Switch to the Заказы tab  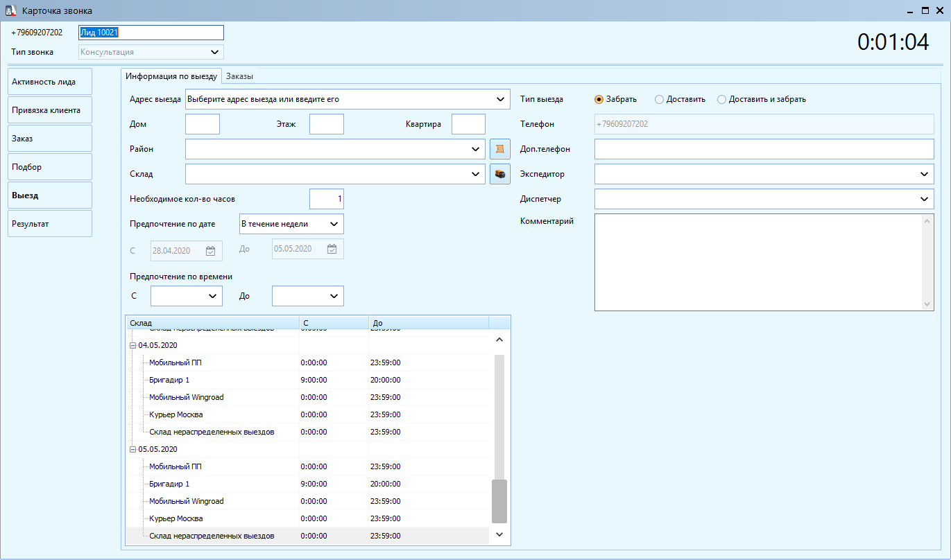pos(239,76)
